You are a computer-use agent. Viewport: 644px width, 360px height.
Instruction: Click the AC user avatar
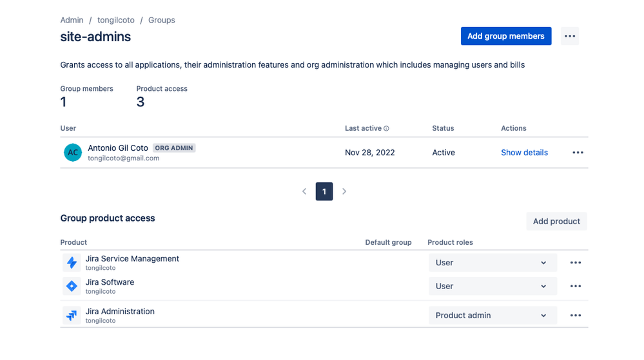point(73,153)
